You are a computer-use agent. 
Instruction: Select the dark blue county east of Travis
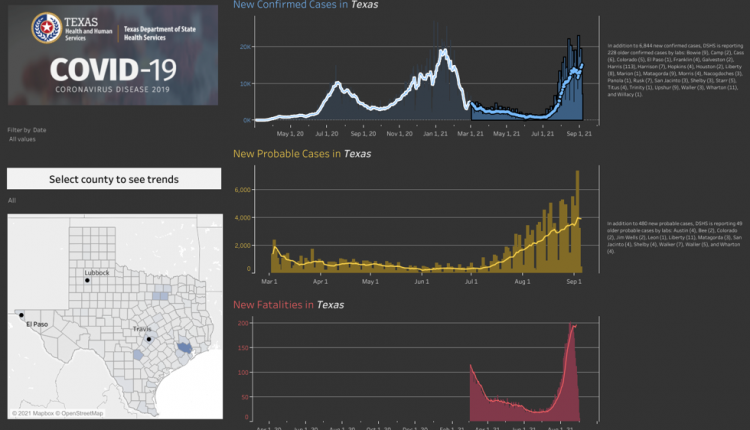(x=182, y=348)
